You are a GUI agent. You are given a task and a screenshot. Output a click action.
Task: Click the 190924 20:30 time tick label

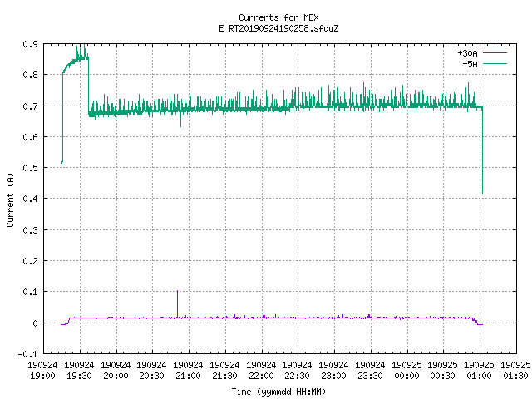[151, 370]
